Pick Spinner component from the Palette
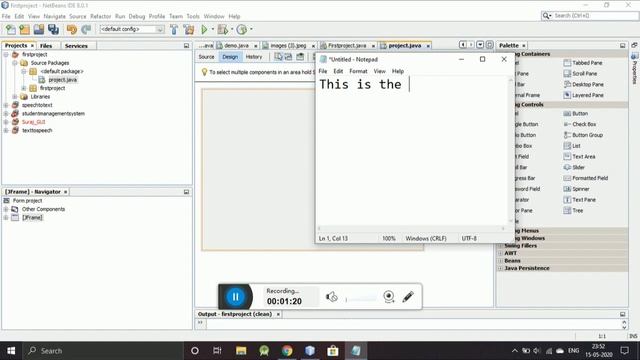Screen dimensions: 640x360 pyautogui.click(x=576, y=189)
